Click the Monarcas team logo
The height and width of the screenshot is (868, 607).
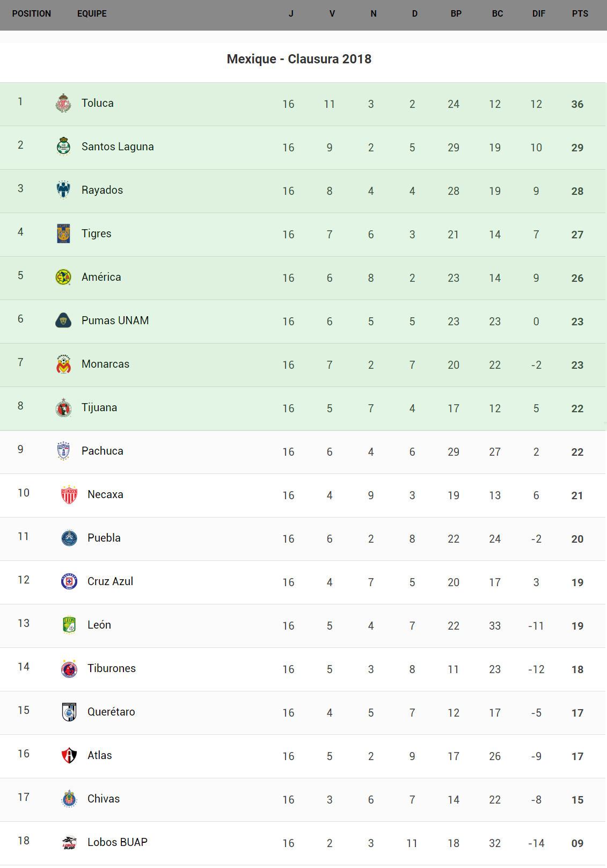[63, 364]
